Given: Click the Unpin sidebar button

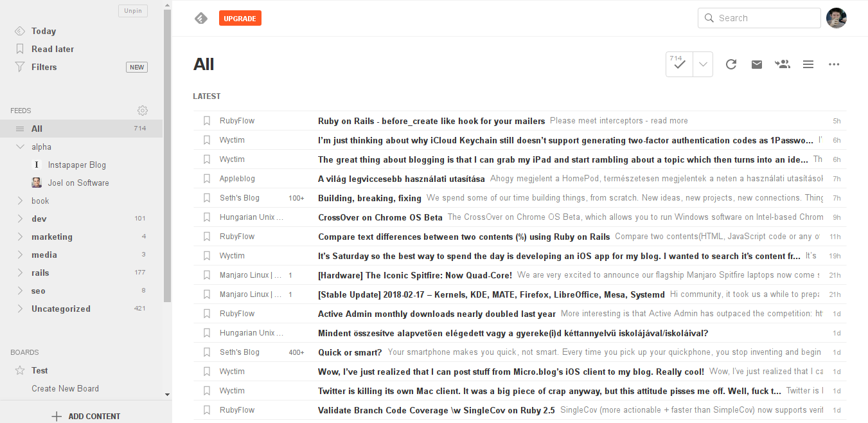Looking at the screenshot, I should 133,11.
